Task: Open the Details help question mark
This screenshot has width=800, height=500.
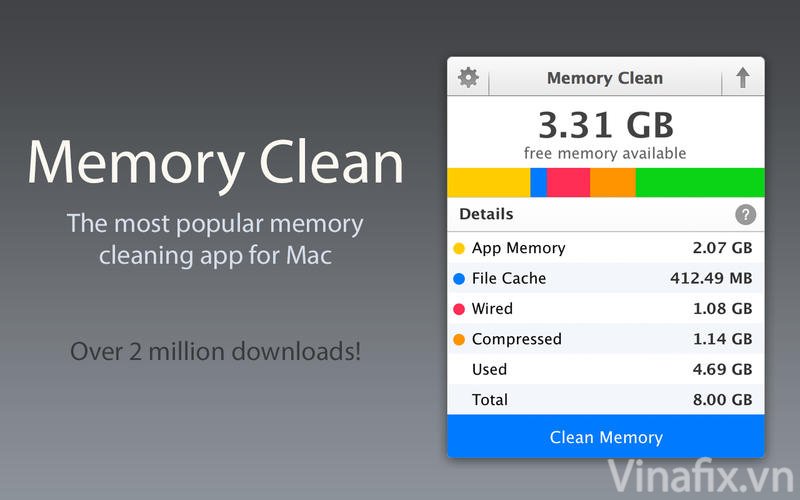Action: (x=745, y=215)
